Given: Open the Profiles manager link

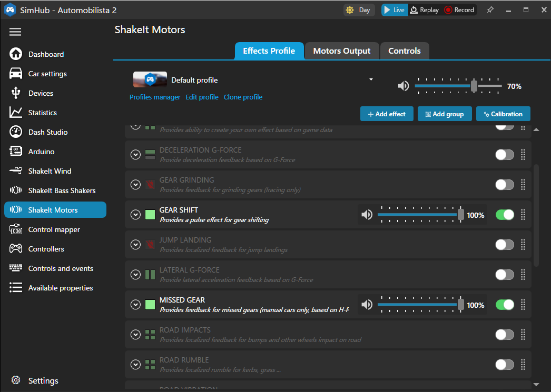Looking at the screenshot, I should click(155, 97).
